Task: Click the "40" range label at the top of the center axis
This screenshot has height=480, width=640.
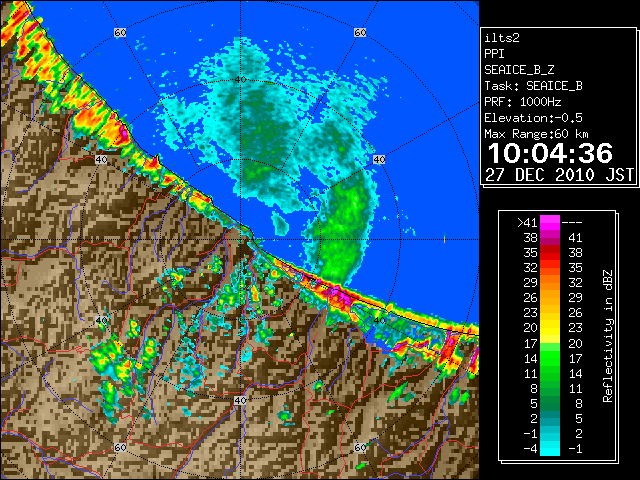Action: pos(240,80)
